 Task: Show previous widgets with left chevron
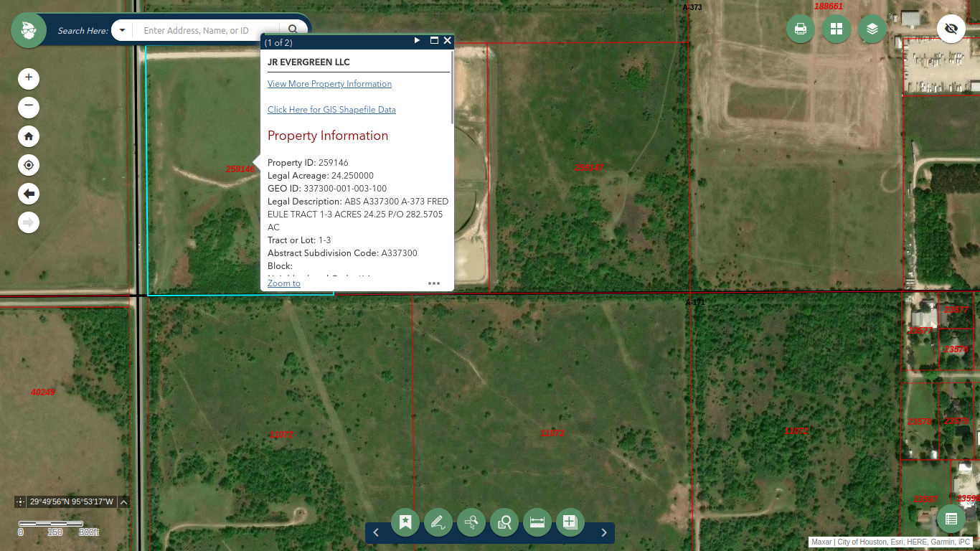(376, 532)
